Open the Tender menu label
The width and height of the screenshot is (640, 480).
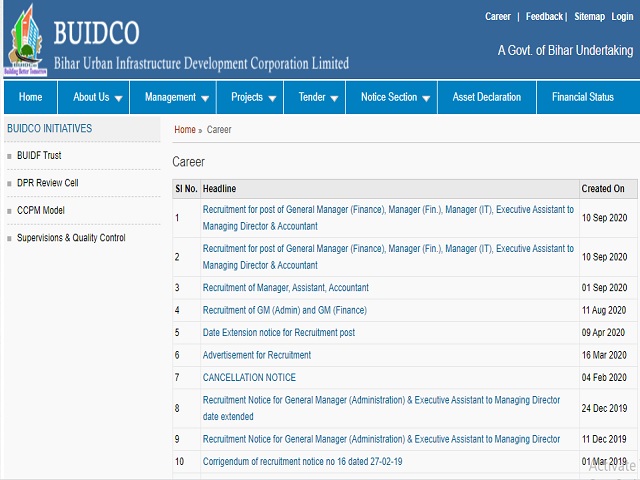point(312,97)
